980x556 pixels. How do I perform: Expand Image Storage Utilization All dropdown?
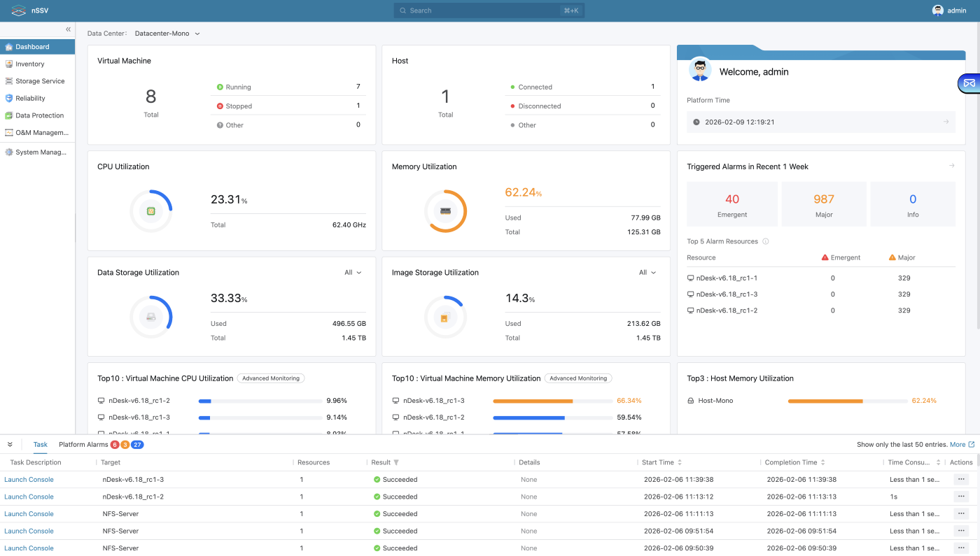[647, 273]
